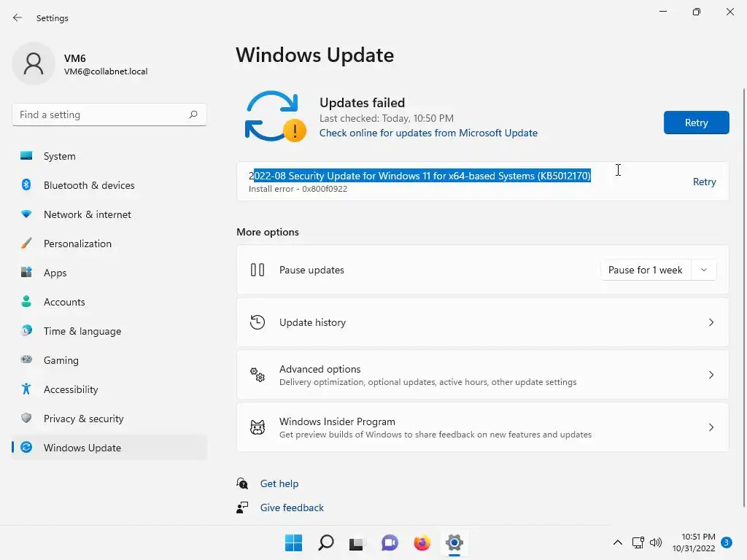Image resolution: width=747 pixels, height=560 pixels.
Task: Open the Pause for 1 week dropdown arrow
Action: point(704,270)
